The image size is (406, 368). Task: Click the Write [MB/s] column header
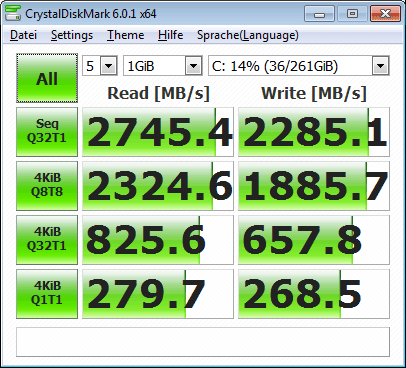pos(314,93)
